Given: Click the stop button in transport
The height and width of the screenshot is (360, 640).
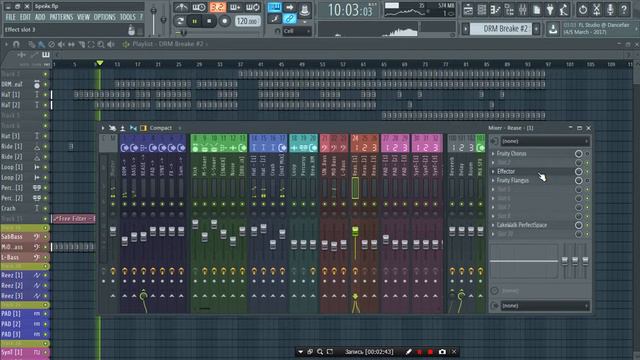Looking at the screenshot, I should pyautogui.click(x=209, y=21).
